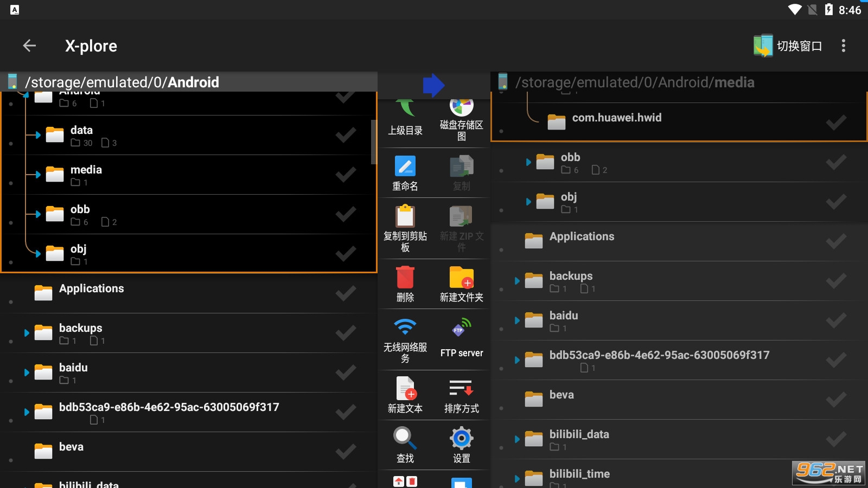Tap the 切换窗口 label
This screenshot has height=488, width=868.
click(x=800, y=46)
